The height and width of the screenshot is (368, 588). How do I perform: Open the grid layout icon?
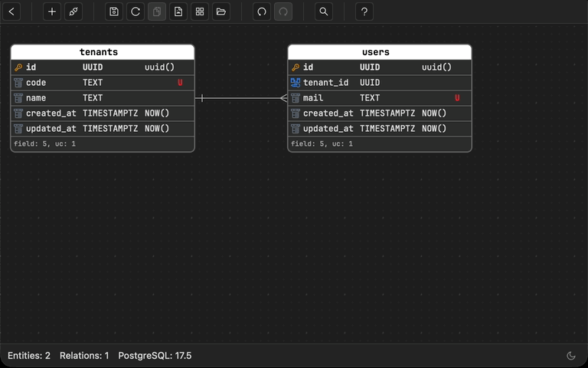(x=200, y=11)
